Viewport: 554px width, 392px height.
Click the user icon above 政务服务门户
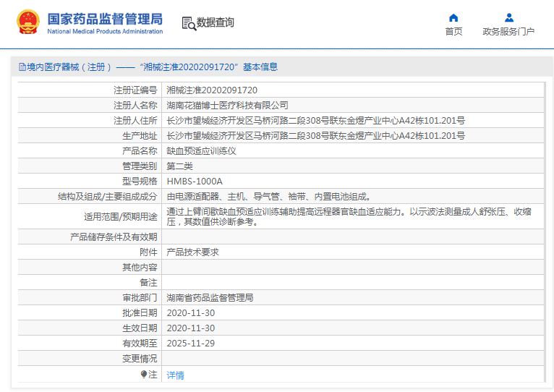point(508,17)
